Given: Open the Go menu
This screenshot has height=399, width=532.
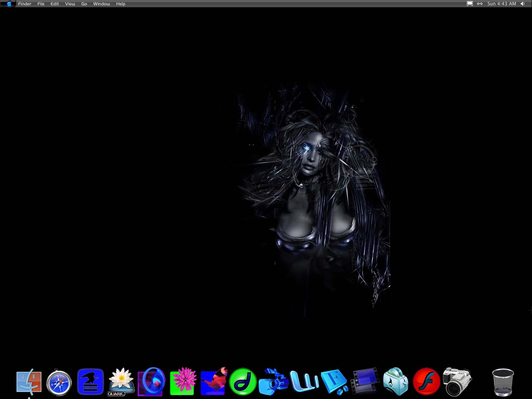Looking at the screenshot, I should 84,4.
